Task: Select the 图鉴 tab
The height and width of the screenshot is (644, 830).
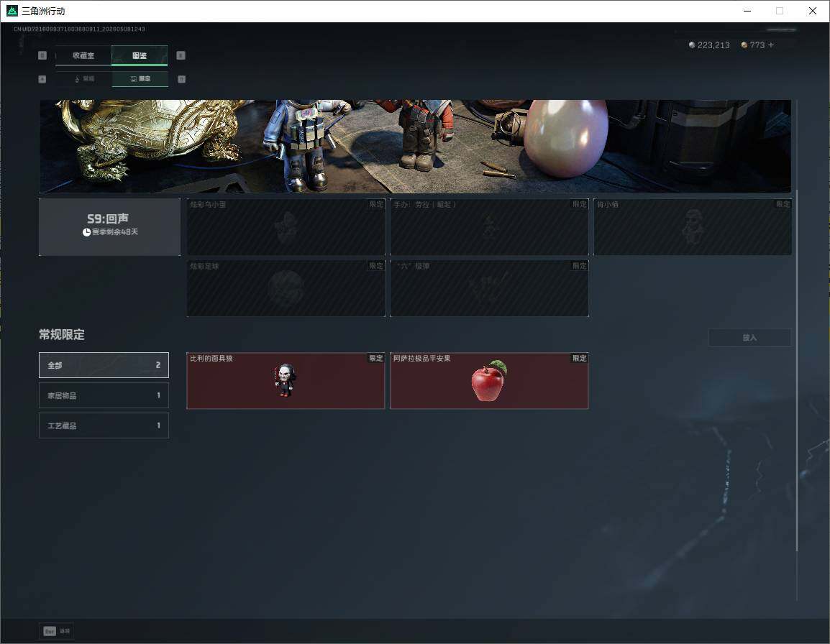Action: [x=140, y=55]
